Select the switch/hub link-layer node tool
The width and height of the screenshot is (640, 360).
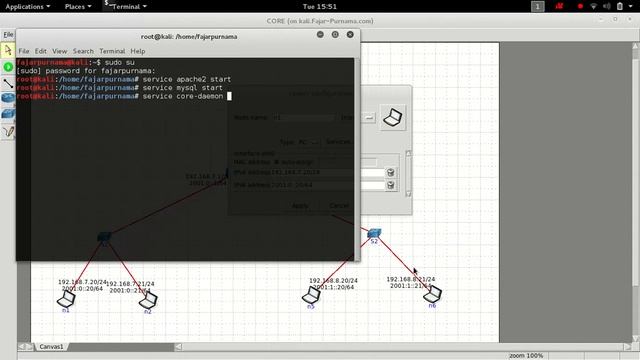(8, 114)
